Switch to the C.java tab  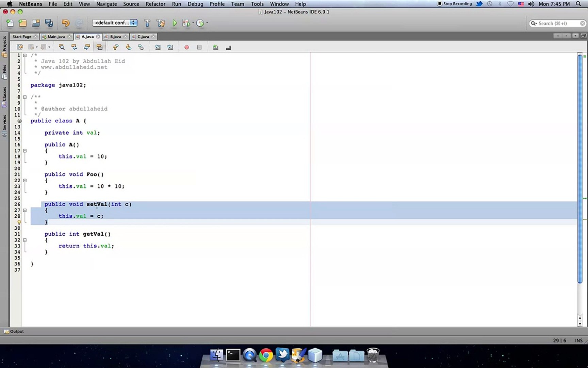pyautogui.click(x=143, y=36)
